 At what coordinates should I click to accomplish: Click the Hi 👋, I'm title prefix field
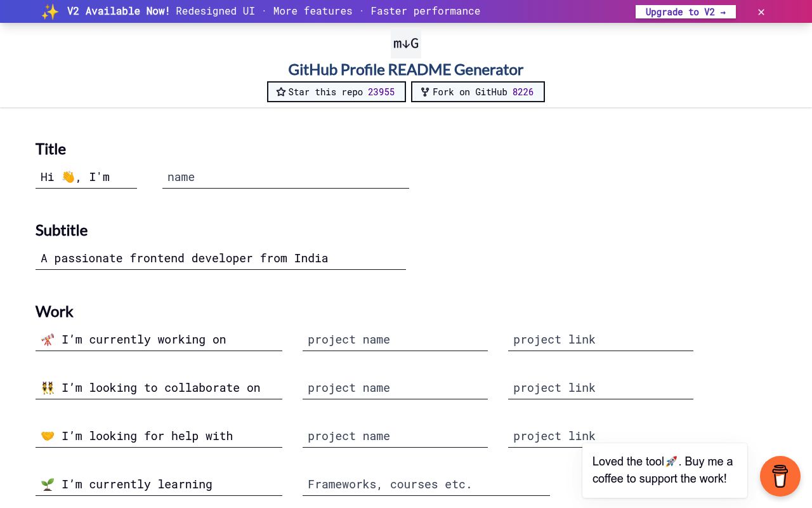pyautogui.click(x=86, y=177)
